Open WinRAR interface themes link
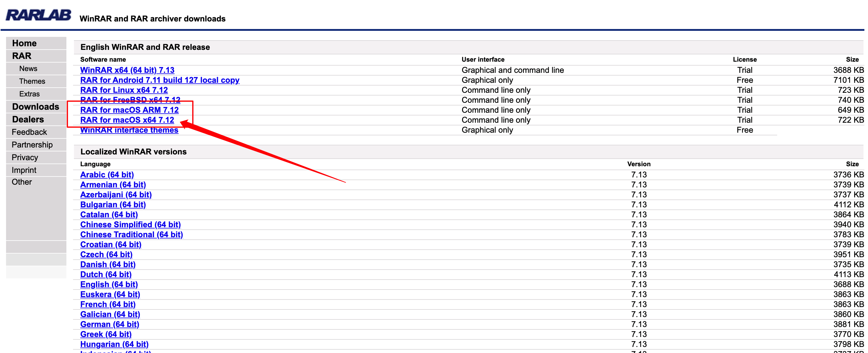868x353 pixels. [x=129, y=130]
